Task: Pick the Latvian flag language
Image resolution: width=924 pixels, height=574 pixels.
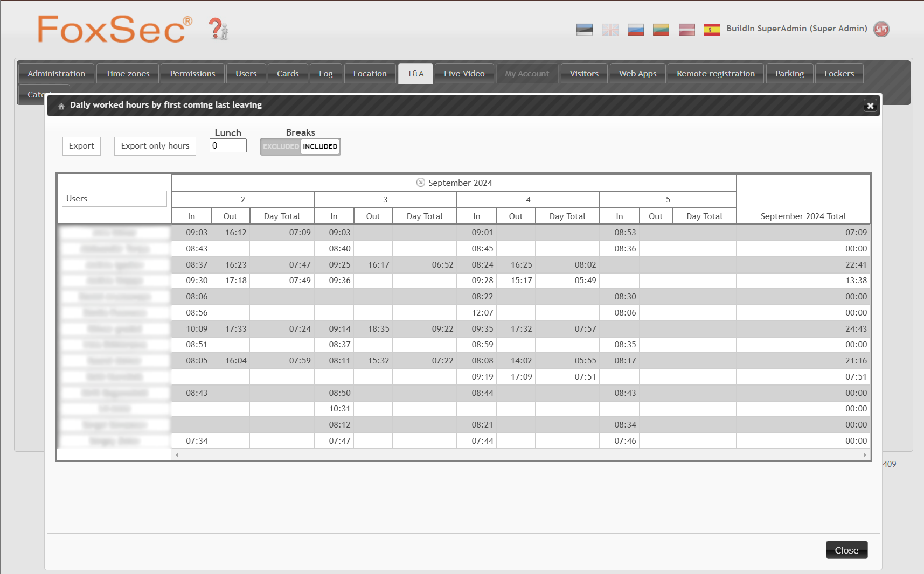Action: pyautogui.click(x=686, y=30)
